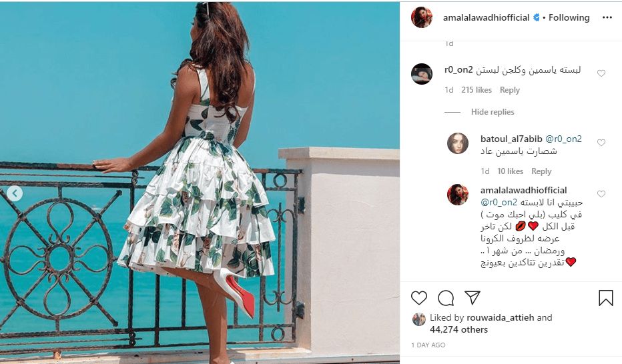Open rouwaida_attieh profile from likes line
Image resolution: width=622 pixels, height=364 pixels.
(501, 317)
